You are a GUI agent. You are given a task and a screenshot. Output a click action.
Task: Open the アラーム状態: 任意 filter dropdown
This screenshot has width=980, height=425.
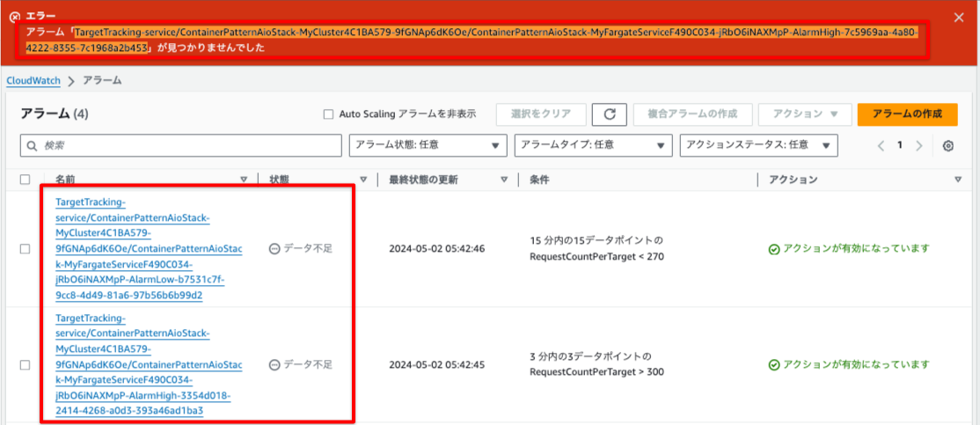point(428,145)
